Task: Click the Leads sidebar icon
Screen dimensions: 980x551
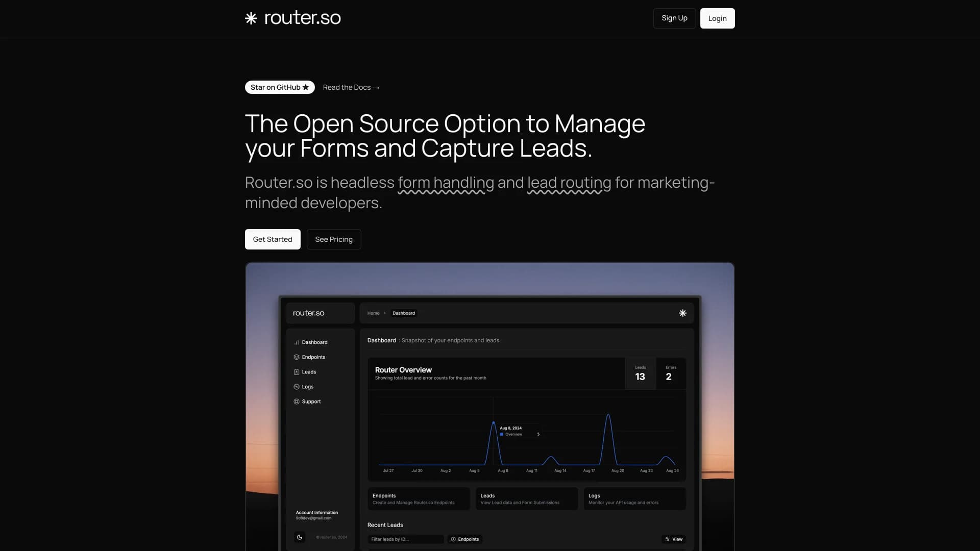Action: click(297, 372)
